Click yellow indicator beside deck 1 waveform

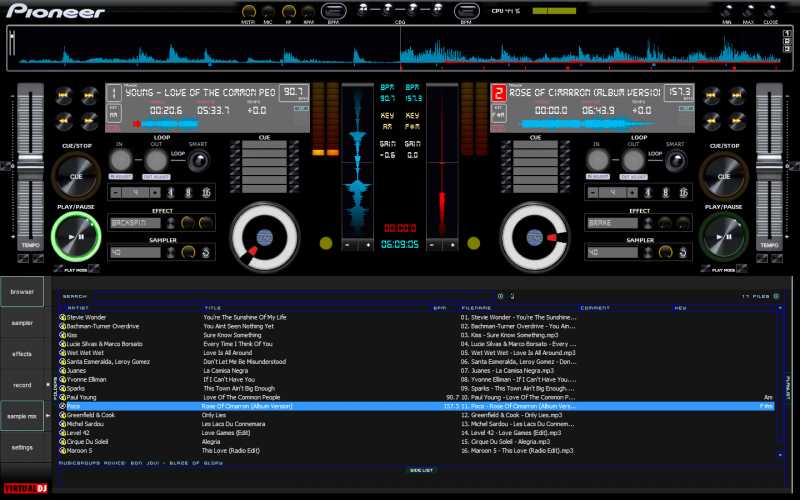pos(326,243)
